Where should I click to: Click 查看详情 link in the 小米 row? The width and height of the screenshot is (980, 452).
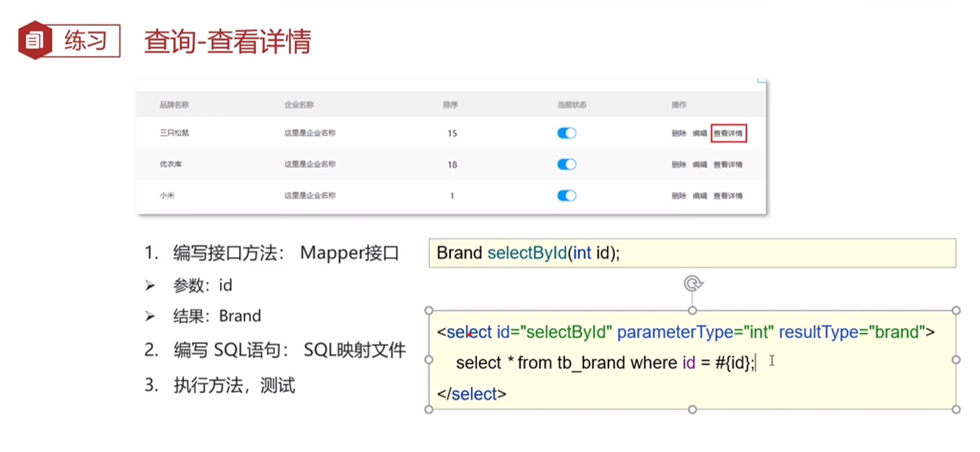tap(728, 195)
